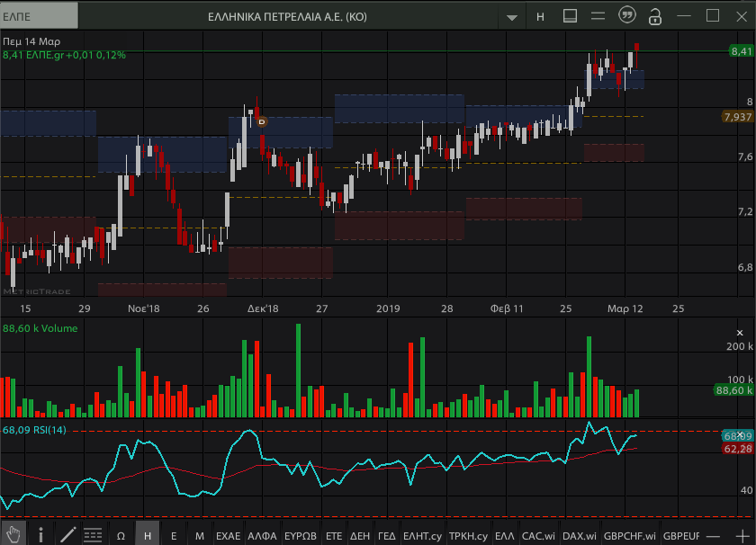Close the Volume indicator panel
This screenshot has width=756, height=545.
click(740, 333)
